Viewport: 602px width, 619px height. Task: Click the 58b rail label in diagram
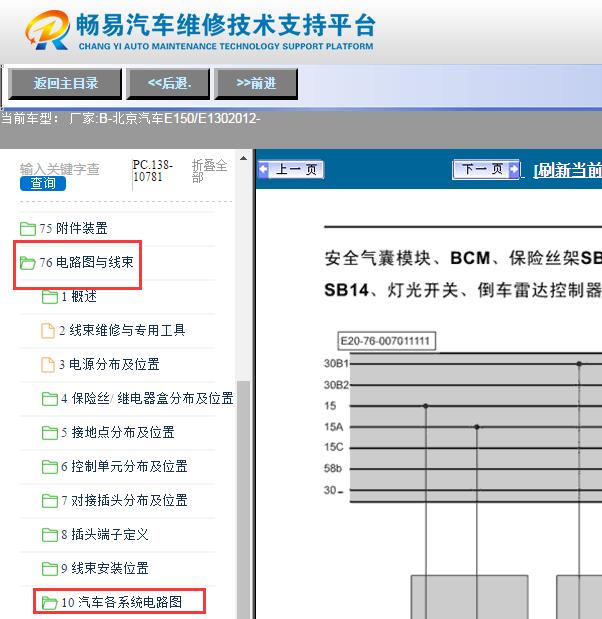point(333,469)
